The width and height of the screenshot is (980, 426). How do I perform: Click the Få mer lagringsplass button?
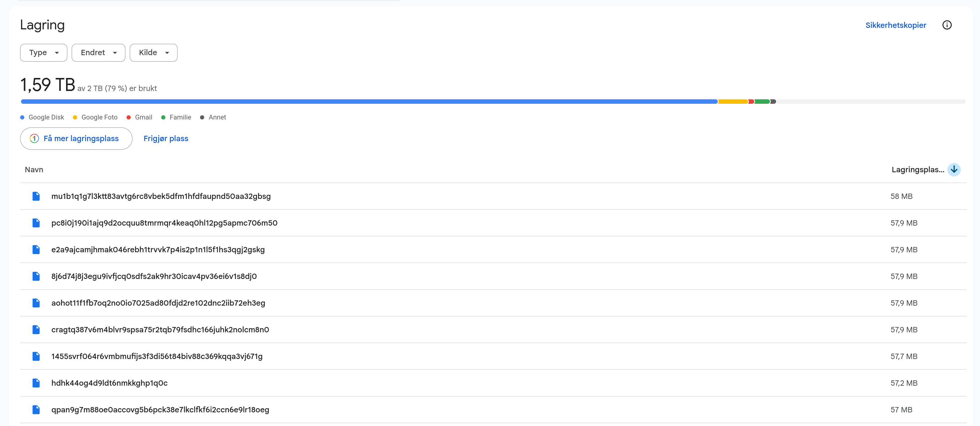pos(76,138)
